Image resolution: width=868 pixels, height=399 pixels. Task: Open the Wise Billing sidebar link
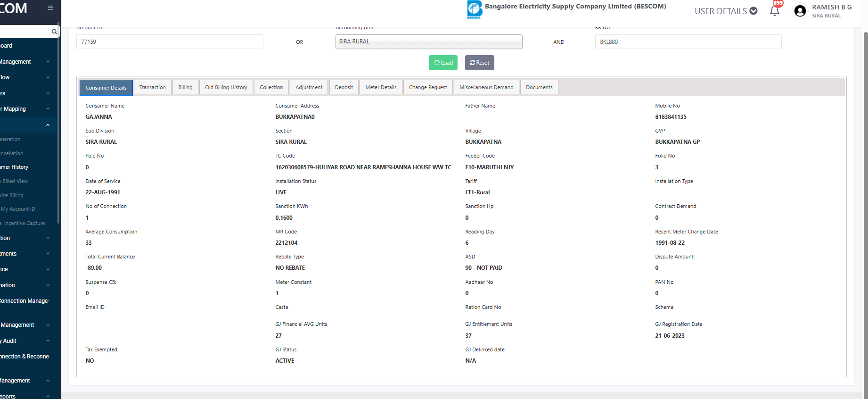point(12,195)
